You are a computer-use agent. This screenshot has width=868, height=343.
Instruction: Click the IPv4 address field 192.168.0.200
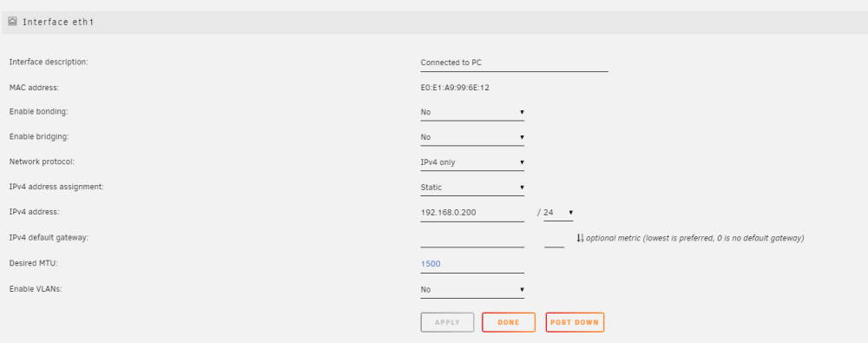coord(472,213)
